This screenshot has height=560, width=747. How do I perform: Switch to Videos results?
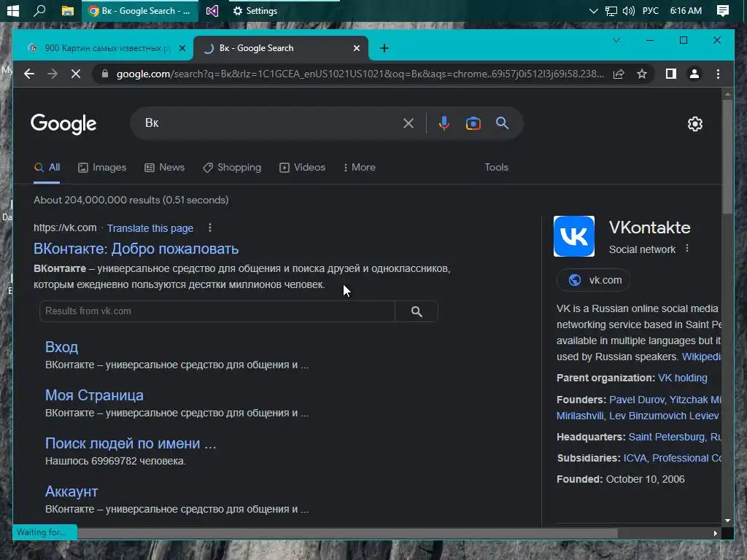click(303, 168)
